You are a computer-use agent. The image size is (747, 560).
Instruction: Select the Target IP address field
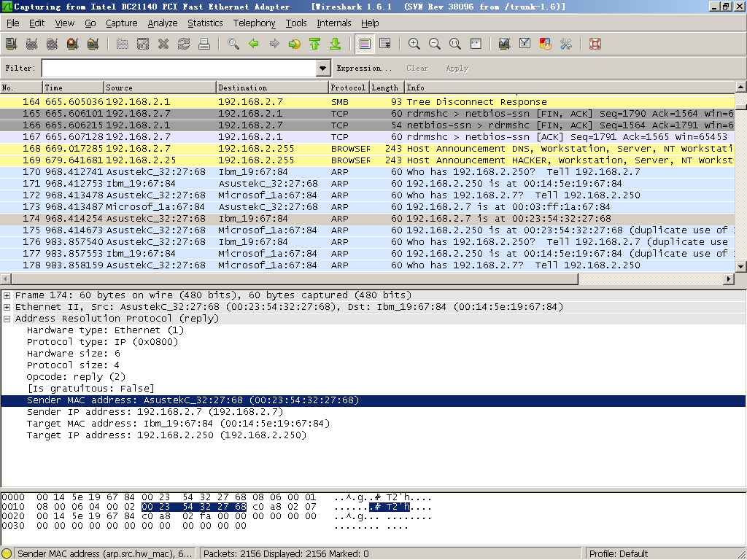click(167, 435)
